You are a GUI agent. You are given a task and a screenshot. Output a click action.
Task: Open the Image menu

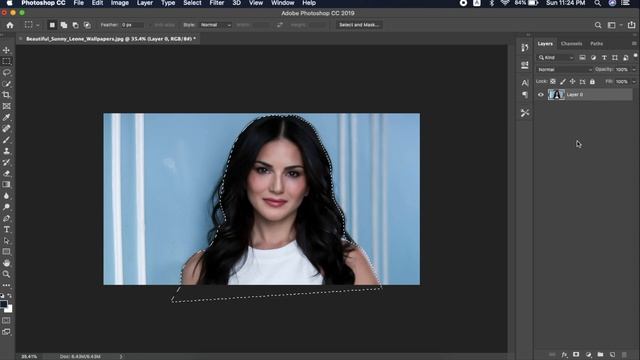(120, 3)
